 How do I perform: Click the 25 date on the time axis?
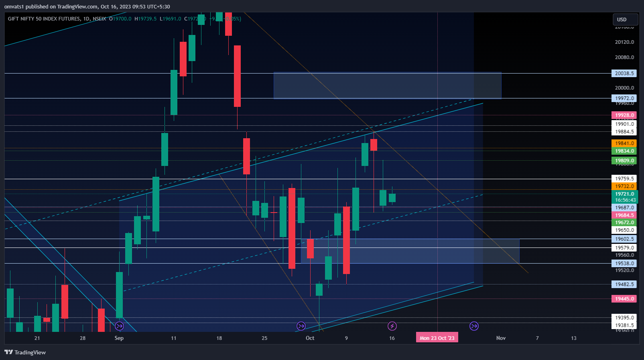264,338
